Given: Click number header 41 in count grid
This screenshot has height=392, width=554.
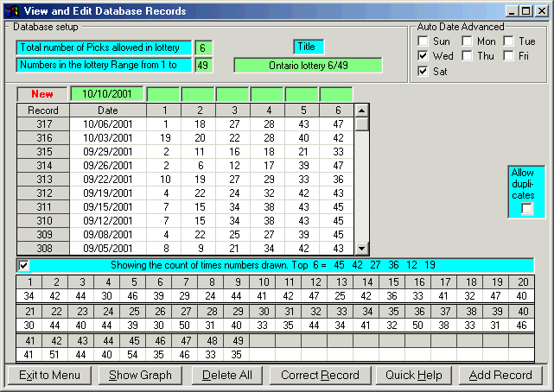Looking at the screenshot, I should [29, 341].
